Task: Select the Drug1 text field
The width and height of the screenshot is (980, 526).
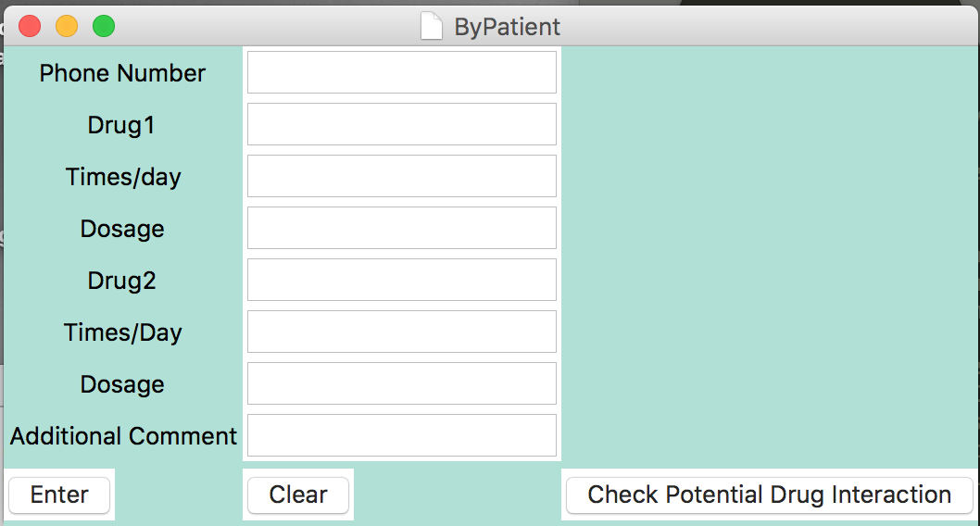Action: pos(402,124)
